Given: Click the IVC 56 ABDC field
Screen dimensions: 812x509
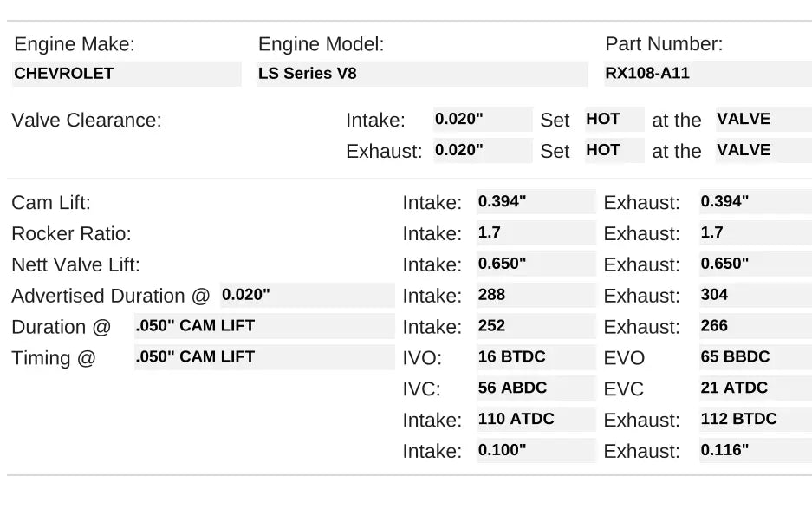Looking at the screenshot, I should (x=536, y=388).
